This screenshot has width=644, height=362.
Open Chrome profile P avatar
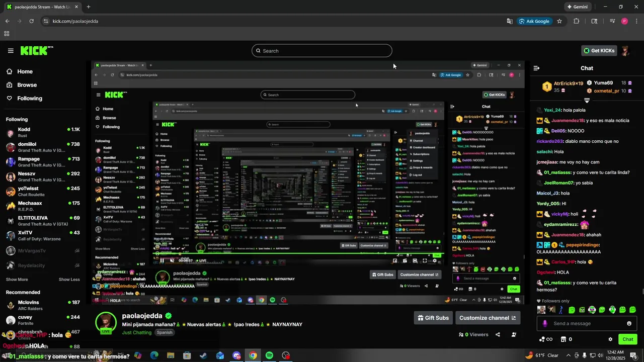tap(624, 21)
